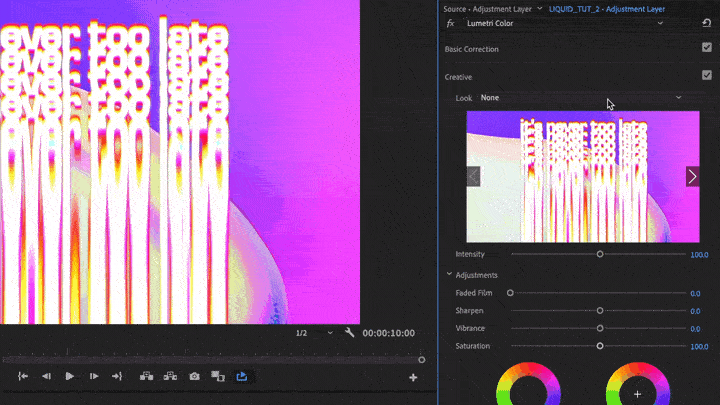This screenshot has height=405, width=720.
Task: Click the Sharpen value 0.0
Action: (x=695, y=311)
